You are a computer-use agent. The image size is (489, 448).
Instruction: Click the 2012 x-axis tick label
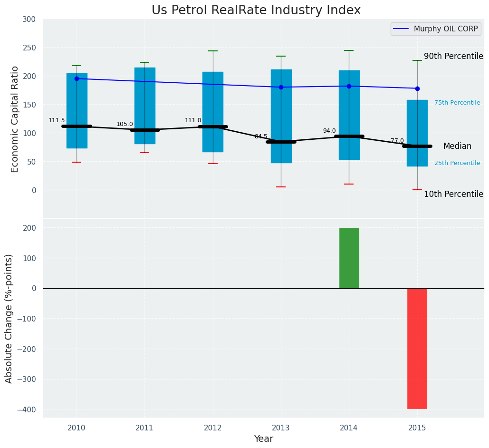pyautogui.click(x=213, y=428)
